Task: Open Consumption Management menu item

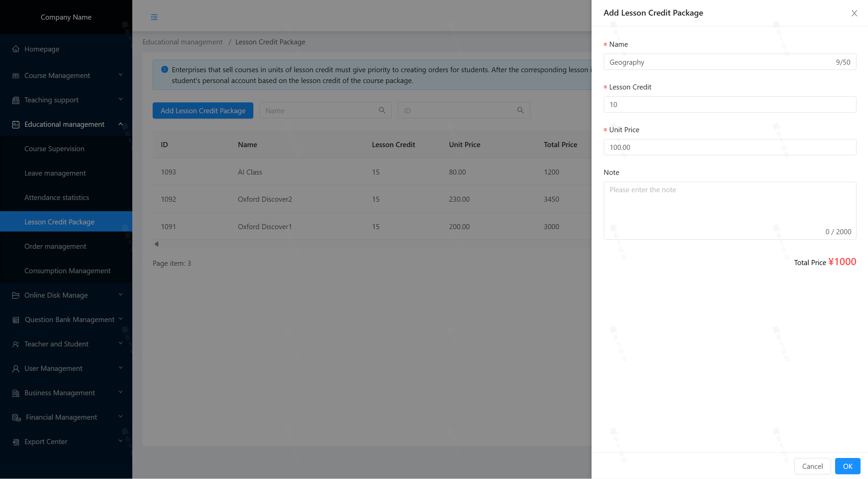Action: pos(67,271)
